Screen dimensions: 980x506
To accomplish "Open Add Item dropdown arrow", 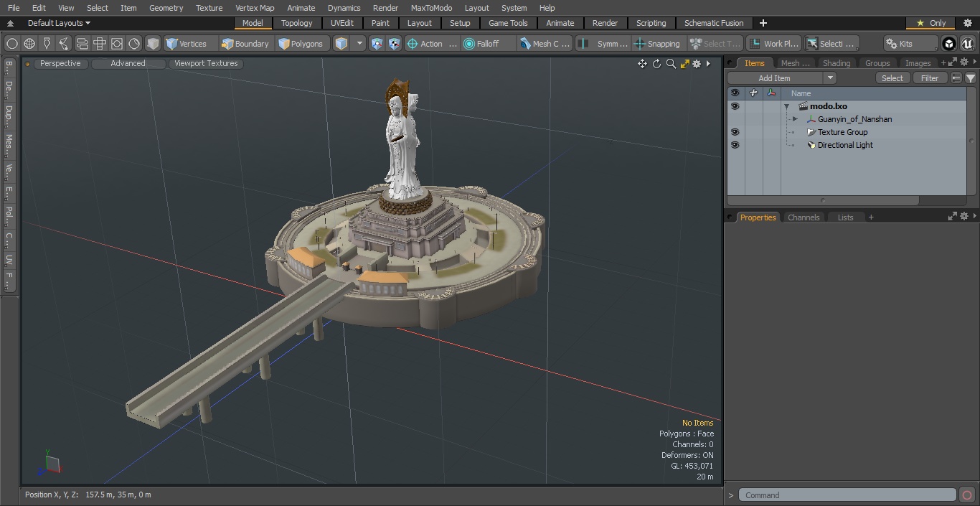I will pos(830,78).
